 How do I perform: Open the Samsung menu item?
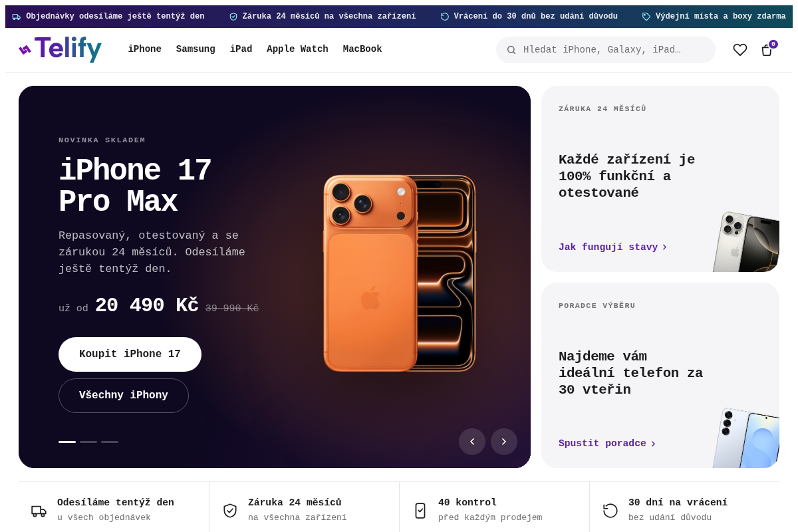click(x=196, y=49)
